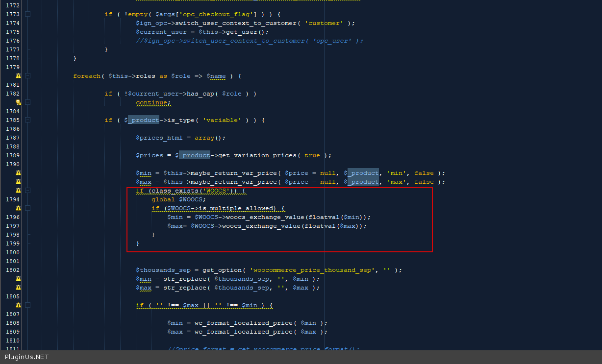Click warning icon beside is_multiple_allowed line
The height and width of the screenshot is (364, 602).
click(18, 208)
